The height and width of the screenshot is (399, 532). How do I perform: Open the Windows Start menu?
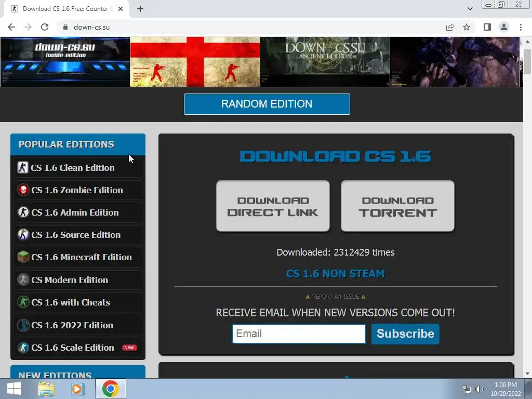pyautogui.click(x=14, y=389)
